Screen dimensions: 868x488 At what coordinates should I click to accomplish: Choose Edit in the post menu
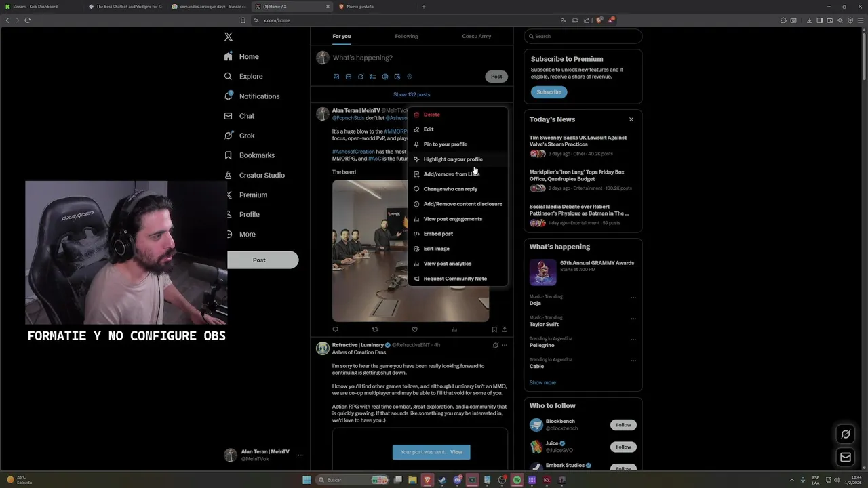458,129
